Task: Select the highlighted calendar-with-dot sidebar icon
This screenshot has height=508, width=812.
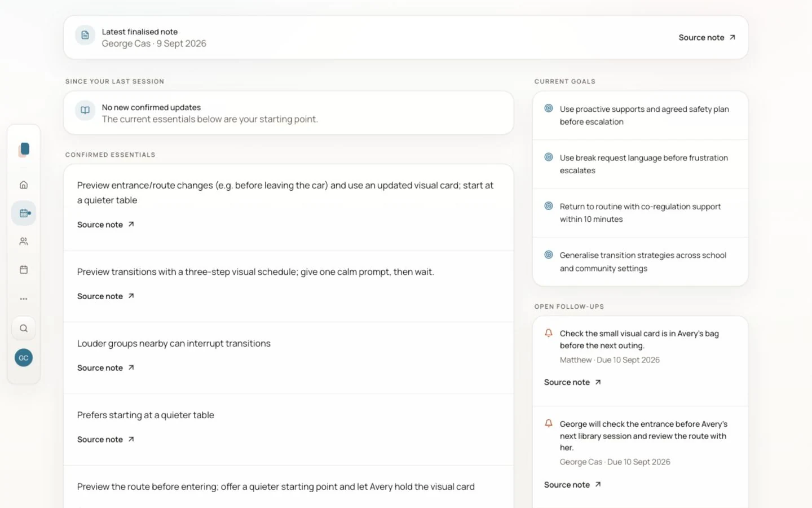Action: pyautogui.click(x=24, y=213)
